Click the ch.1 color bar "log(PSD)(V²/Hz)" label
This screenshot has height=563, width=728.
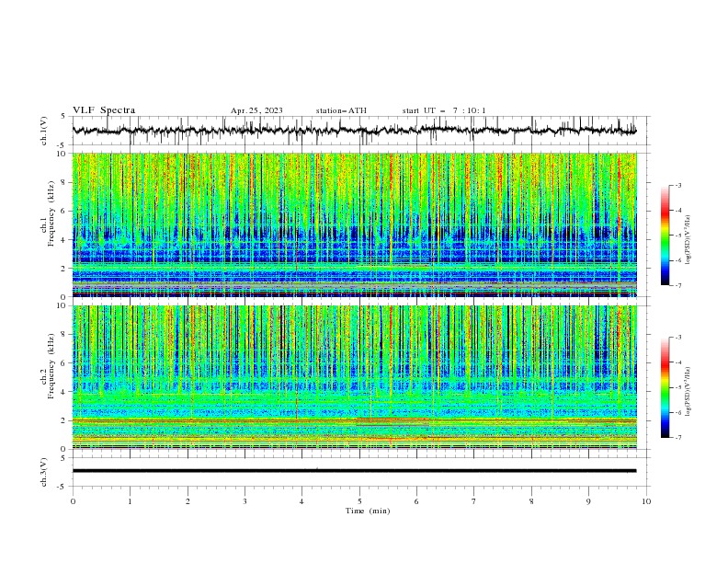[689, 240]
